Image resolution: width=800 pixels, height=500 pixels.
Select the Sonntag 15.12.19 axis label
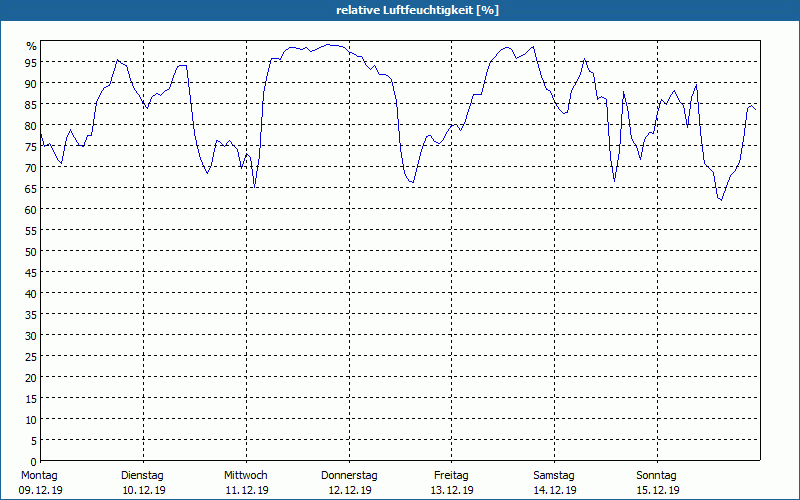click(x=657, y=483)
